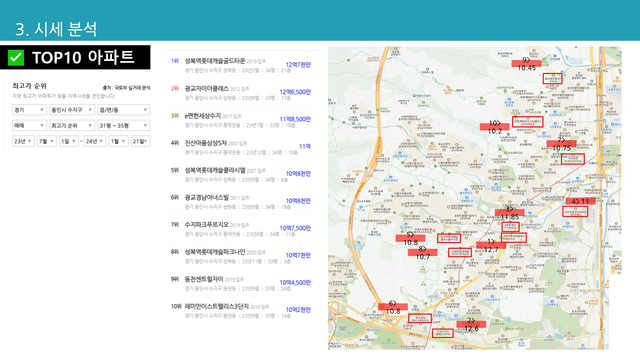The height and width of the screenshot is (360, 640).
Task: Click the red 4> 11 map marker
Action: (580, 201)
